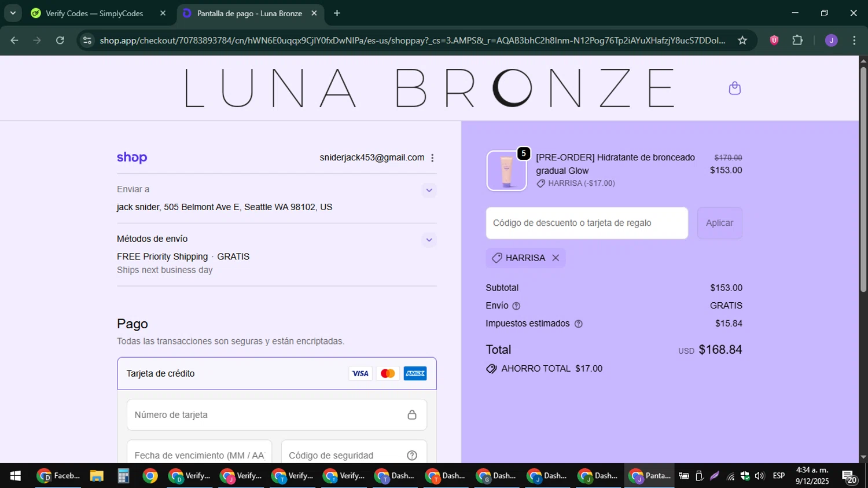Focus the discount code input field

pos(587,223)
